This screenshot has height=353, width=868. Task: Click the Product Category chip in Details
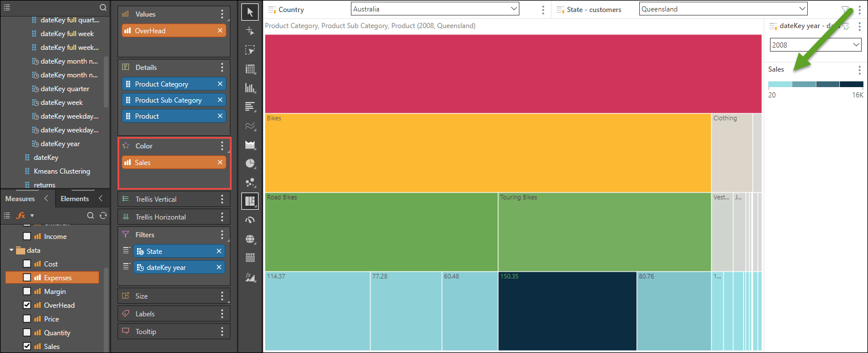point(169,84)
